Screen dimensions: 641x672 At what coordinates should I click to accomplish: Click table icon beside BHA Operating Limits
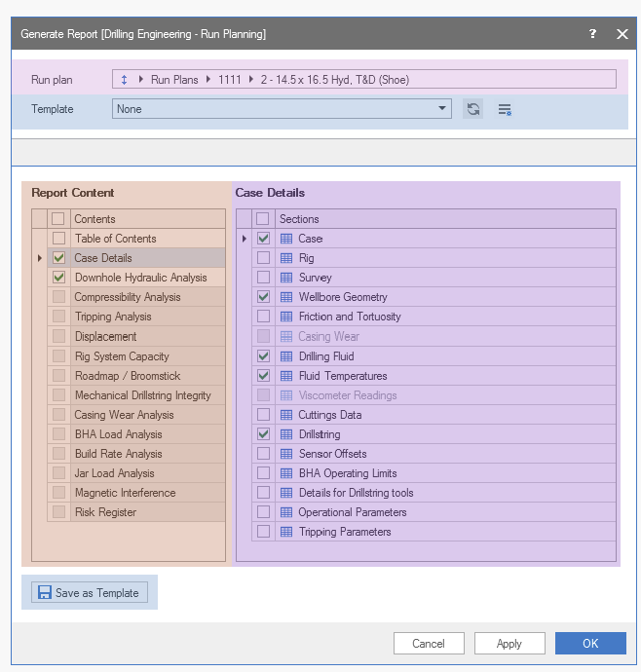pos(286,473)
